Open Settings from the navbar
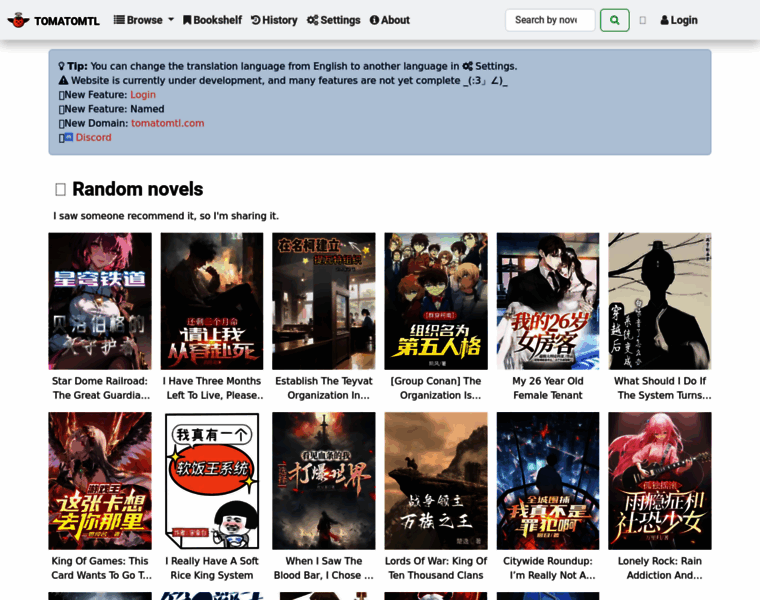760x600 pixels. tap(333, 20)
